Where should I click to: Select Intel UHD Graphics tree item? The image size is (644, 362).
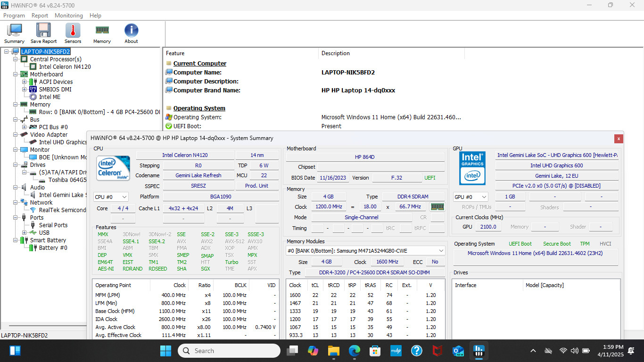click(63, 142)
